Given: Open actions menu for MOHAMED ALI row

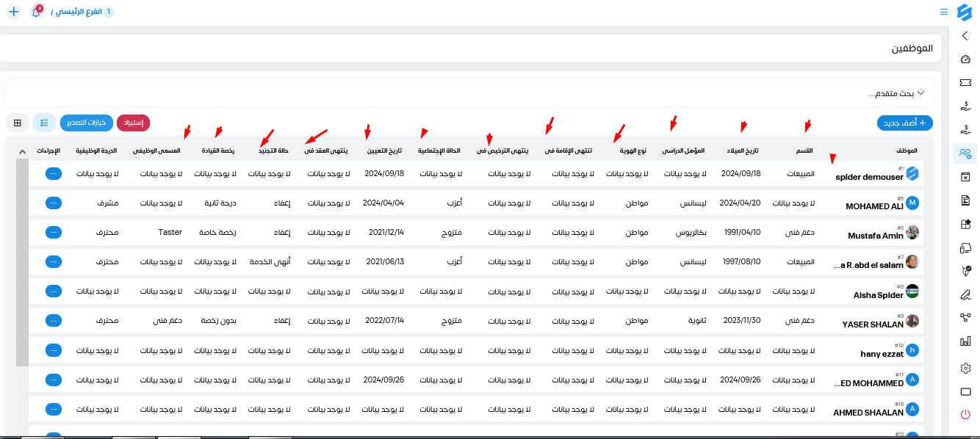Looking at the screenshot, I should [54, 203].
